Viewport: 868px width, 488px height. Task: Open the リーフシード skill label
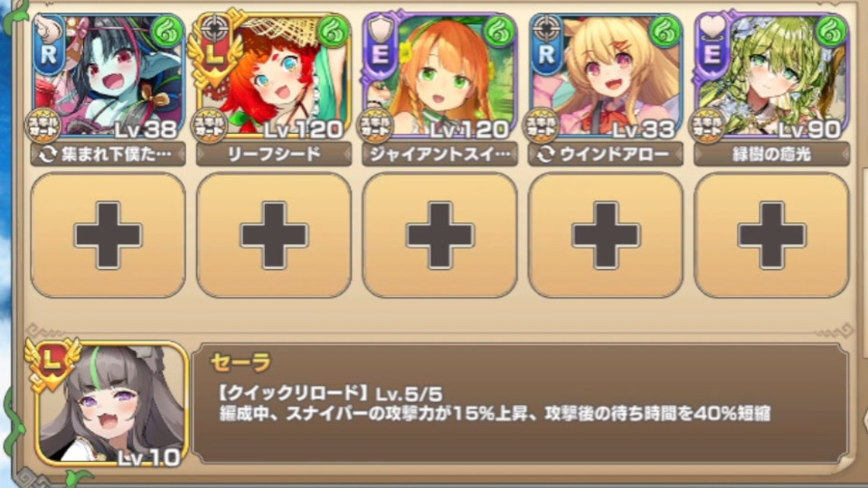(274, 154)
